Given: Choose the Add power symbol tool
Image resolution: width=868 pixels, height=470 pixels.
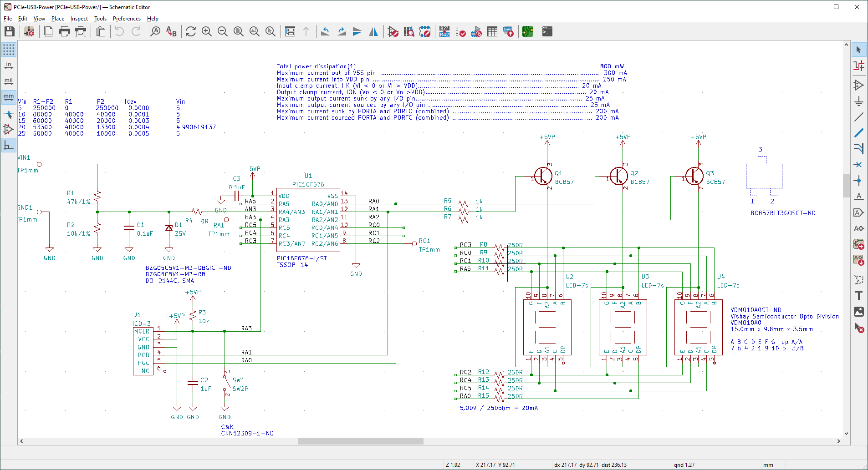Looking at the screenshot, I should pos(858,101).
